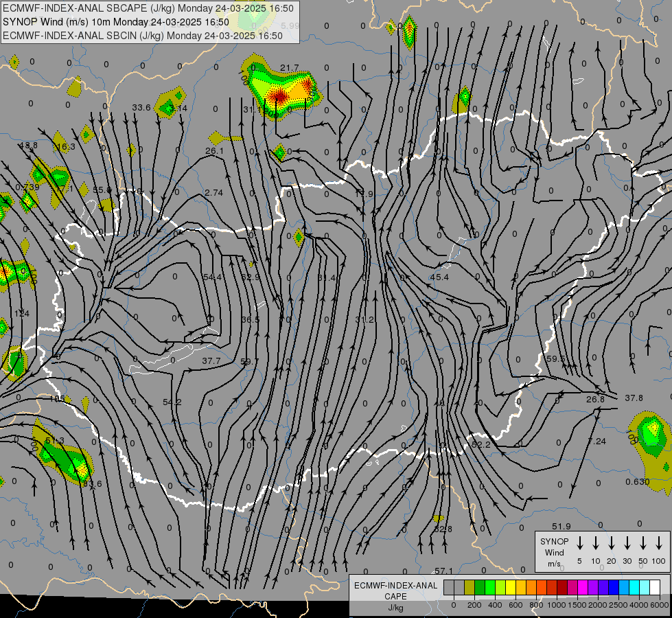Click the 2.74 value on the map
This screenshot has height=618, width=672.
point(214,192)
